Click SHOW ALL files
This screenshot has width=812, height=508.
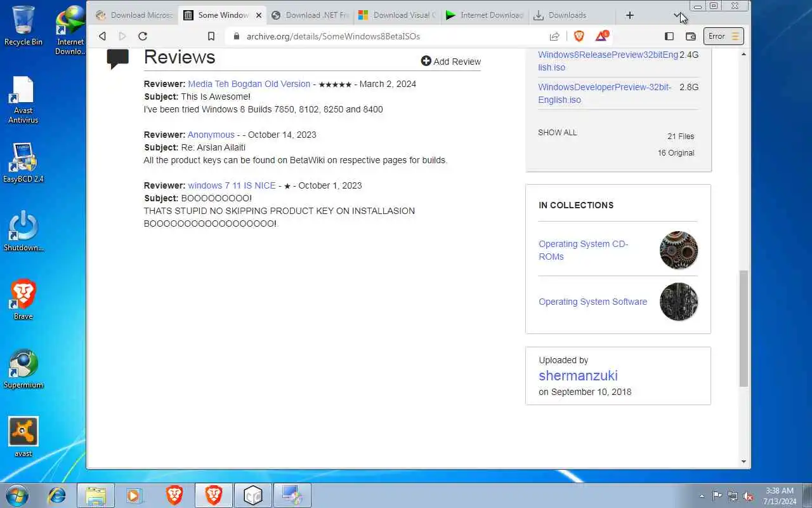(x=558, y=133)
